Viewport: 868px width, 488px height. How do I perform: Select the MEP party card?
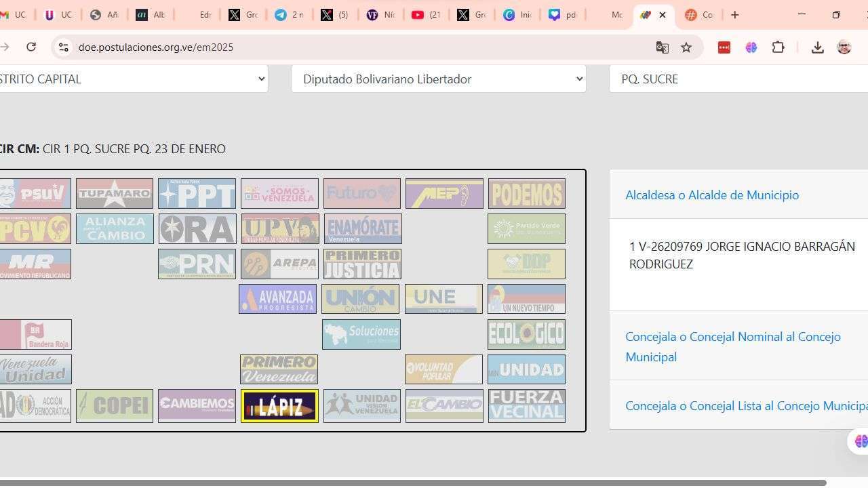pos(444,193)
